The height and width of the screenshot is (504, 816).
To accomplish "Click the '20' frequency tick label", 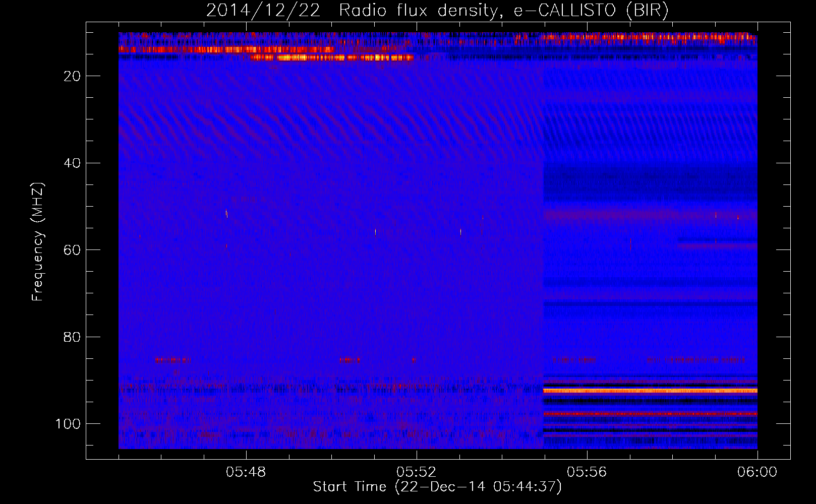I will (x=72, y=76).
